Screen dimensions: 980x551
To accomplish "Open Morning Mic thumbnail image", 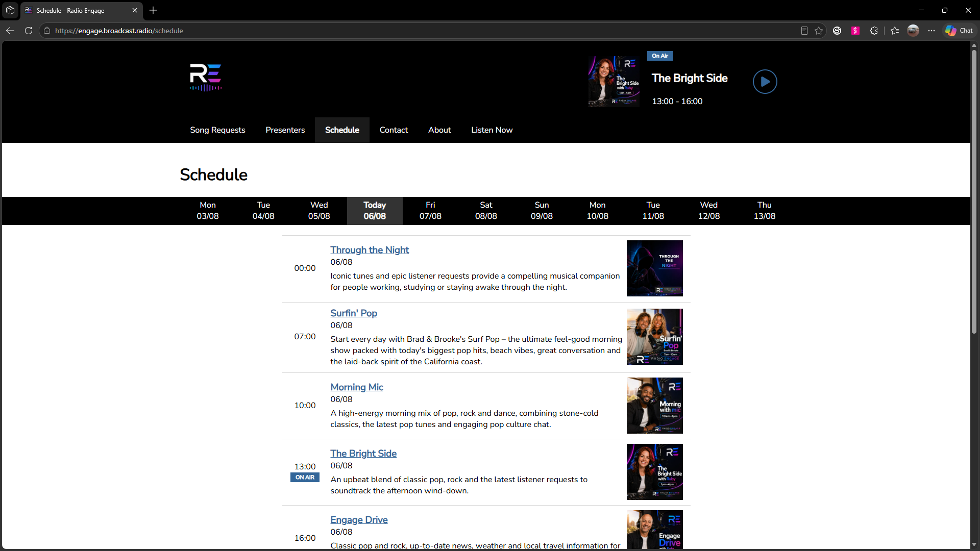I will pyautogui.click(x=655, y=406).
